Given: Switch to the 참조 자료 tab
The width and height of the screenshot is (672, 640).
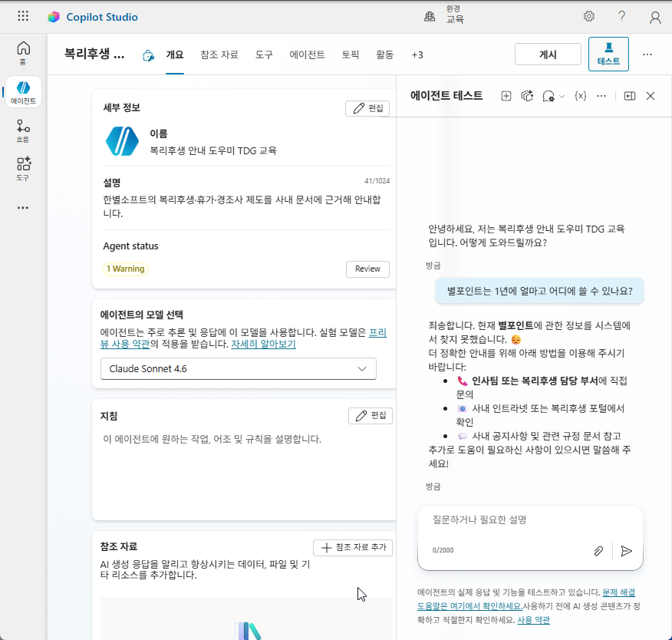Looking at the screenshot, I should click(x=219, y=55).
